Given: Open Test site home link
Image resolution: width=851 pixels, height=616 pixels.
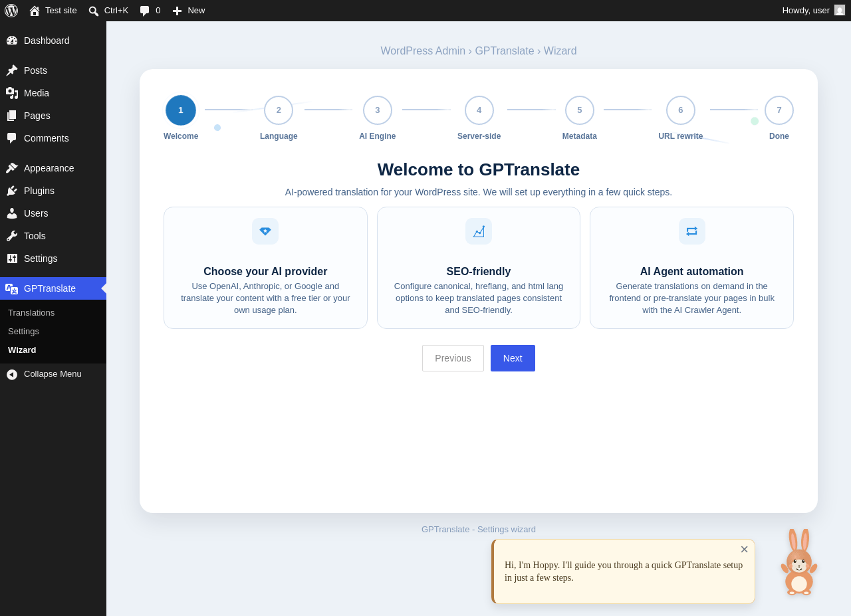Looking at the screenshot, I should 53,11.
